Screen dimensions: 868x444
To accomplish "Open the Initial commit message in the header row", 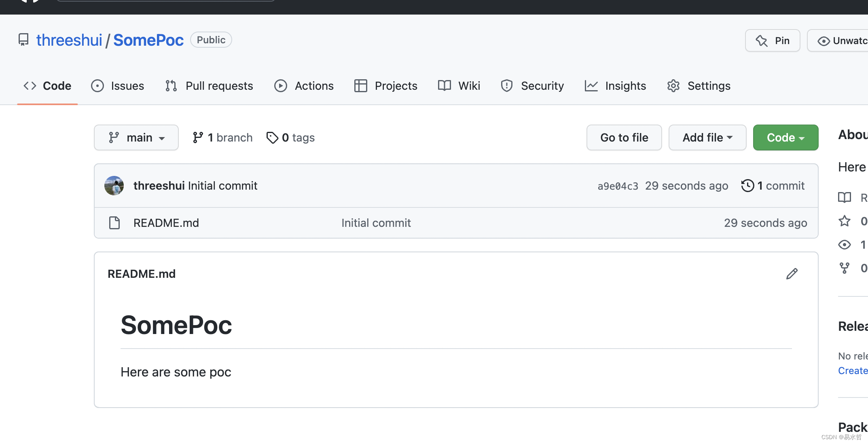I will pyautogui.click(x=223, y=186).
